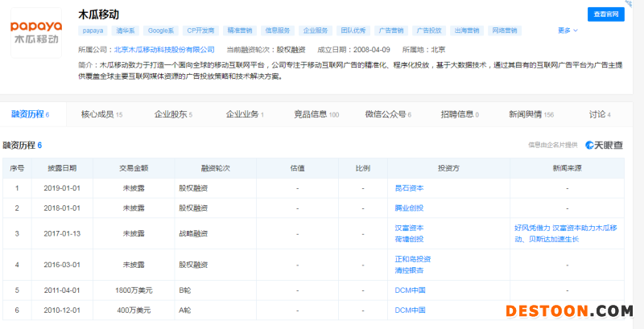Click the 天眼查 logo icon
The image size is (644, 329).
coord(604,145)
